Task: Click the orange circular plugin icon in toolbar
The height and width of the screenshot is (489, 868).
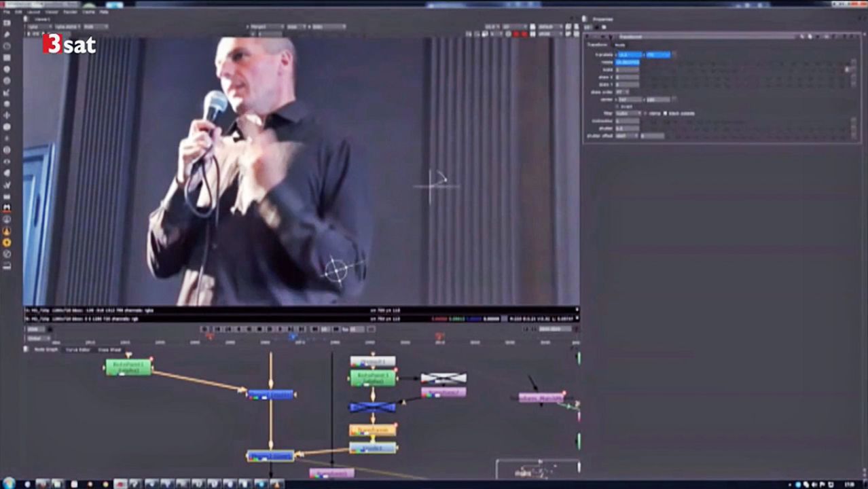Action: [x=7, y=242]
